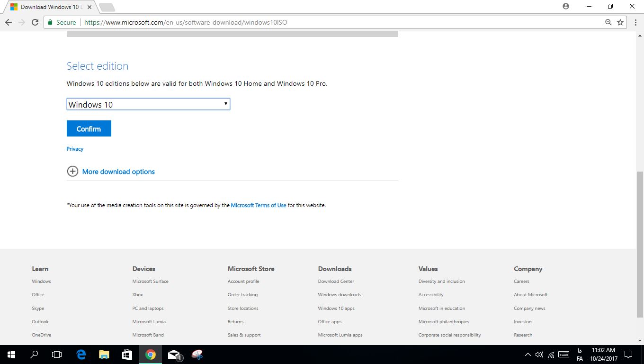Click scrollbar down arrow
644x364 pixels.
click(640, 341)
